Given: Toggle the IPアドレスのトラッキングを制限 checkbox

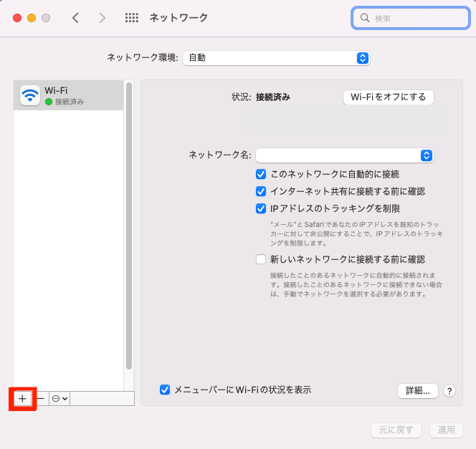Looking at the screenshot, I should (x=261, y=208).
